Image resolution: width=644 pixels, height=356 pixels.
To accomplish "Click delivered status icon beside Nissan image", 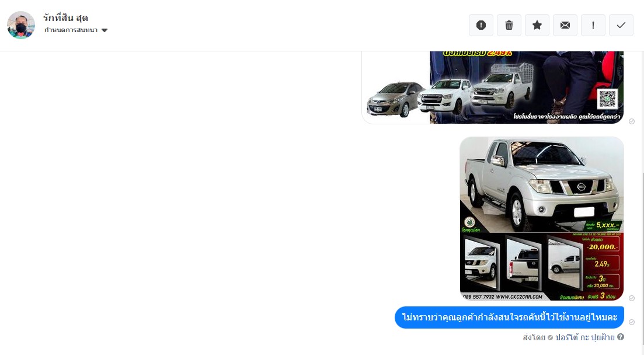I will tap(632, 298).
